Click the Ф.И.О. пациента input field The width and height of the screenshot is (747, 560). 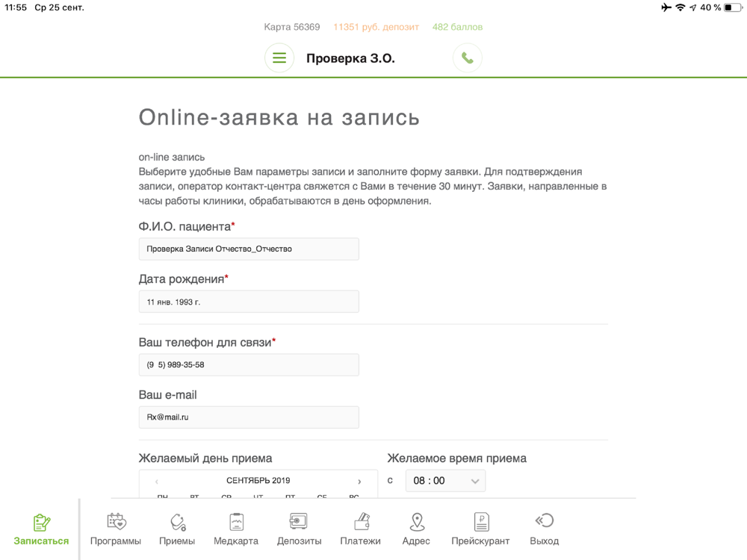pos(249,249)
